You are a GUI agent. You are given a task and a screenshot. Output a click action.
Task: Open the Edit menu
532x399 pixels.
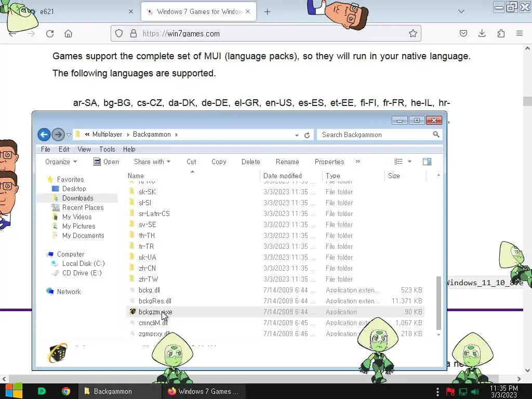64,149
